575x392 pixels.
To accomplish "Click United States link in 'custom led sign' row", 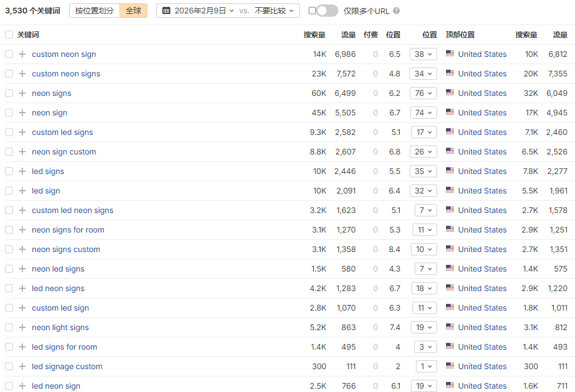I will tap(482, 308).
